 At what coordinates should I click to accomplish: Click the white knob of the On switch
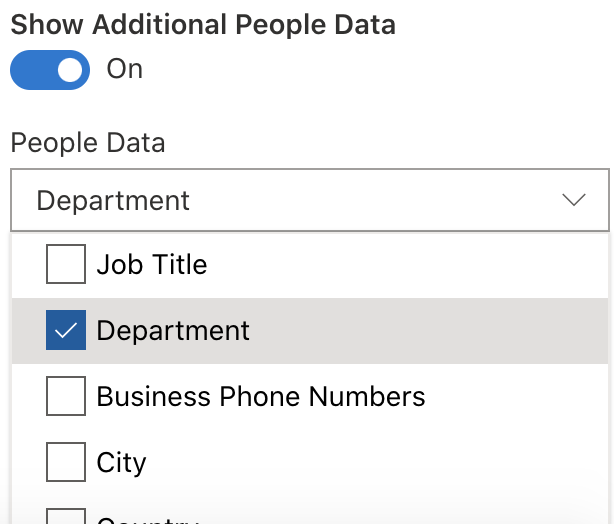click(x=70, y=70)
